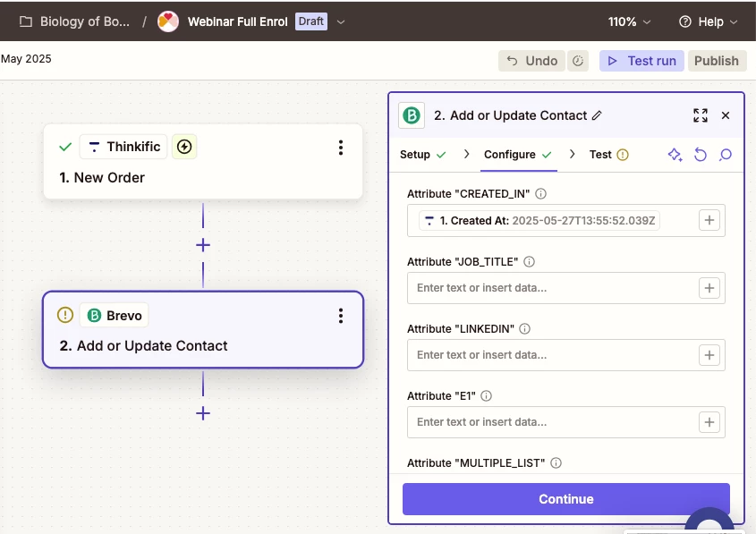Open the Biology of Bo... folder
756x534 pixels.
[75, 21]
